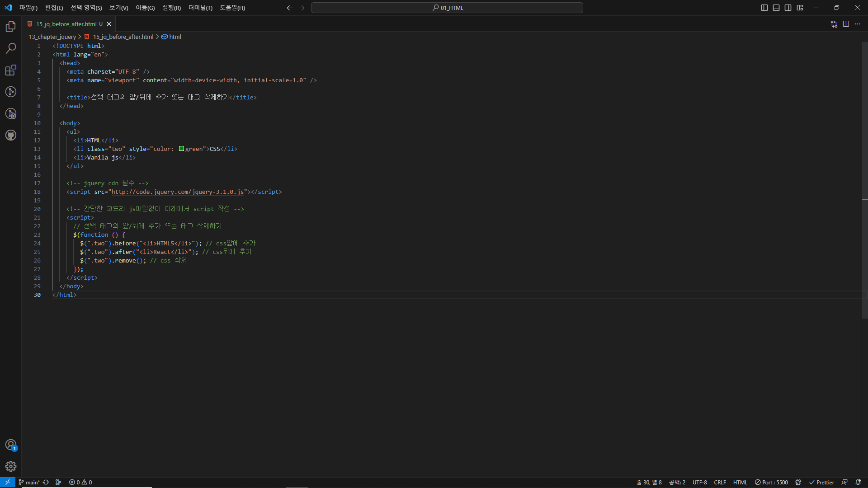Image resolution: width=868 pixels, height=488 pixels.
Task: Open the editor More Actions ellipsis menu
Action: [x=858, y=24]
